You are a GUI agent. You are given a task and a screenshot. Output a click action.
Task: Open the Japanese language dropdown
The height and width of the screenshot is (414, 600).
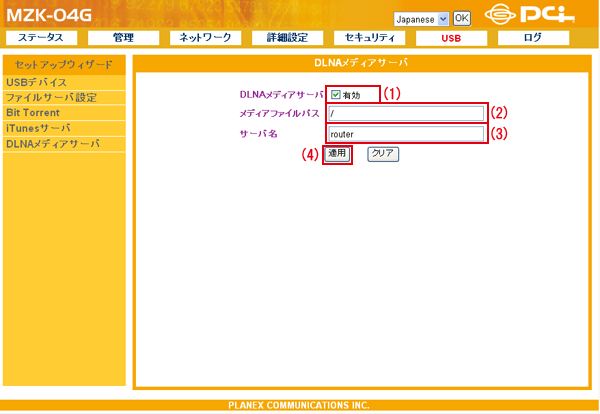click(x=421, y=19)
